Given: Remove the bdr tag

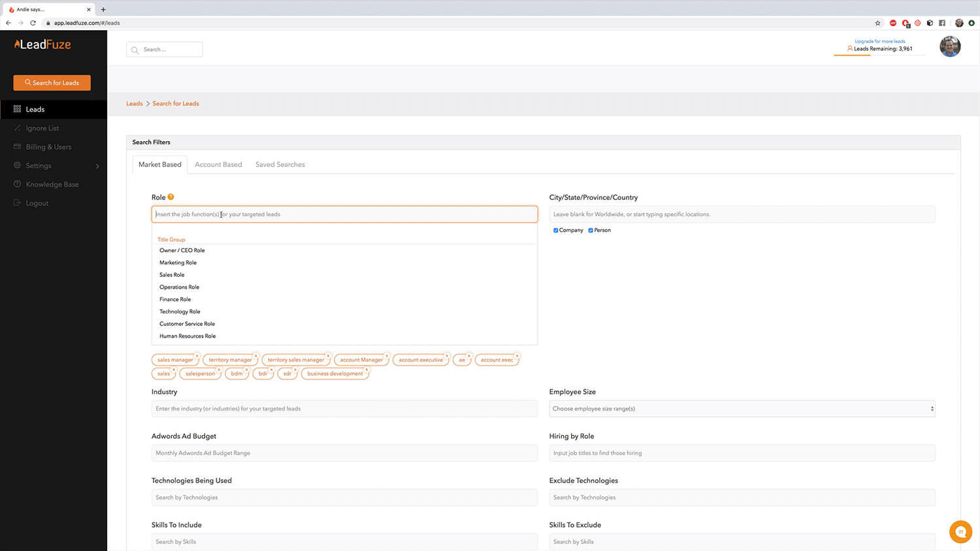Looking at the screenshot, I should (x=271, y=370).
